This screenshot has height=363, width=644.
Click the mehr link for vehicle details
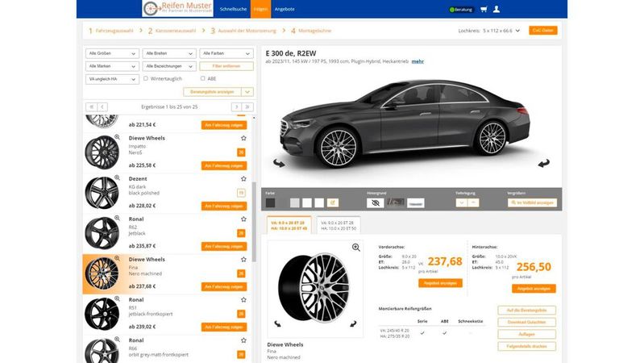(418, 61)
